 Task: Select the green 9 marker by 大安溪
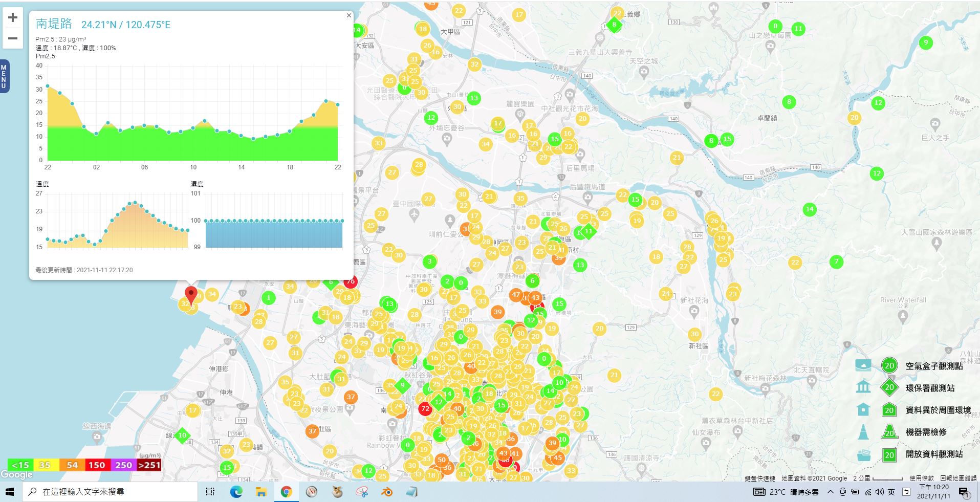pos(926,42)
